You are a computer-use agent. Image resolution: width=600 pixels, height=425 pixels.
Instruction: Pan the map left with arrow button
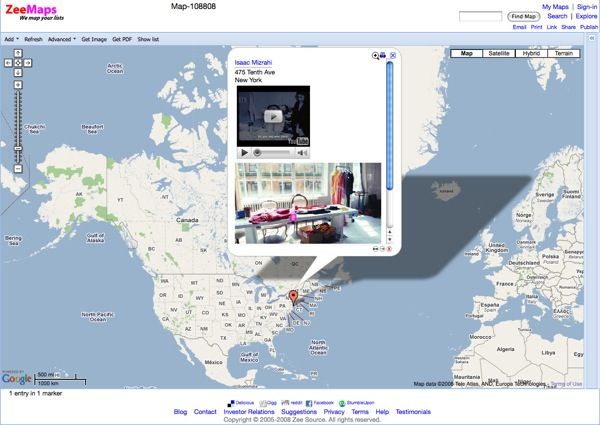8,63
